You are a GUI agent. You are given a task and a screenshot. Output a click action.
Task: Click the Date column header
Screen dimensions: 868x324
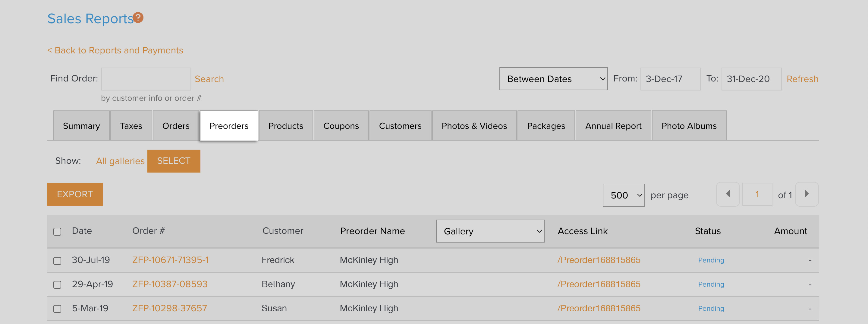(82, 231)
